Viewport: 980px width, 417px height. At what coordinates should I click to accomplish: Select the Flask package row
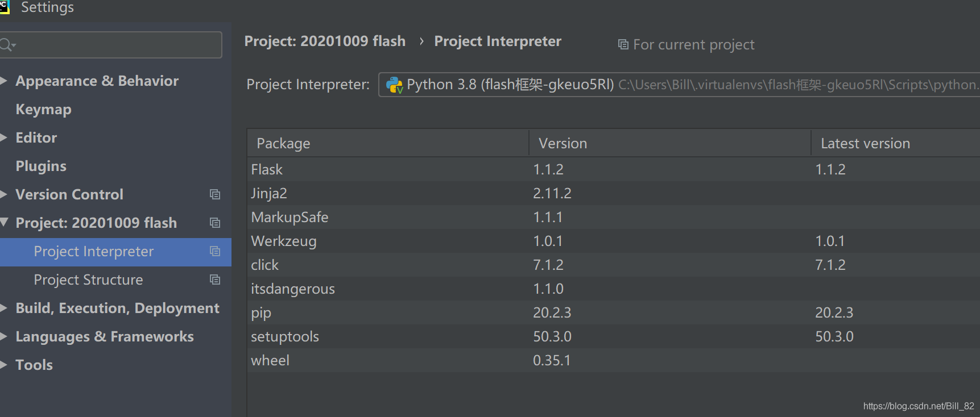[x=614, y=169]
